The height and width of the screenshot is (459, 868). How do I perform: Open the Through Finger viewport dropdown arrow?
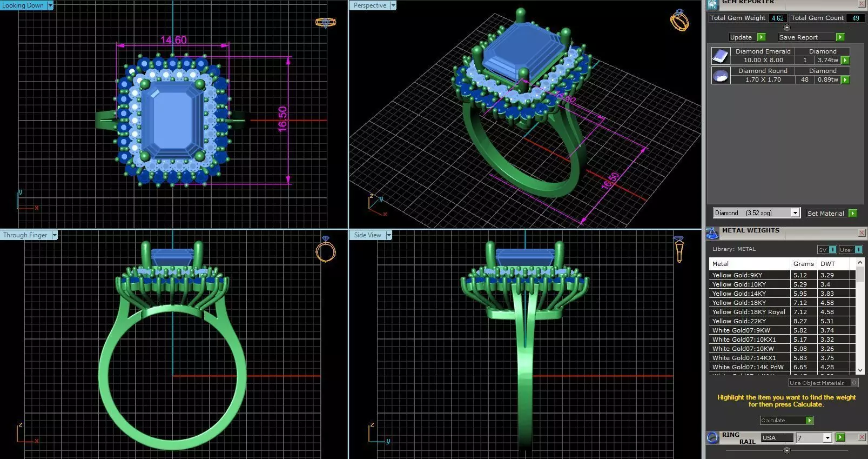(55, 235)
